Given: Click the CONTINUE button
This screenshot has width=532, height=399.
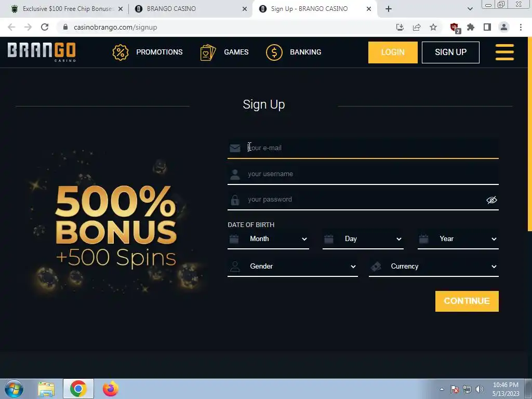Looking at the screenshot, I should pos(467,301).
